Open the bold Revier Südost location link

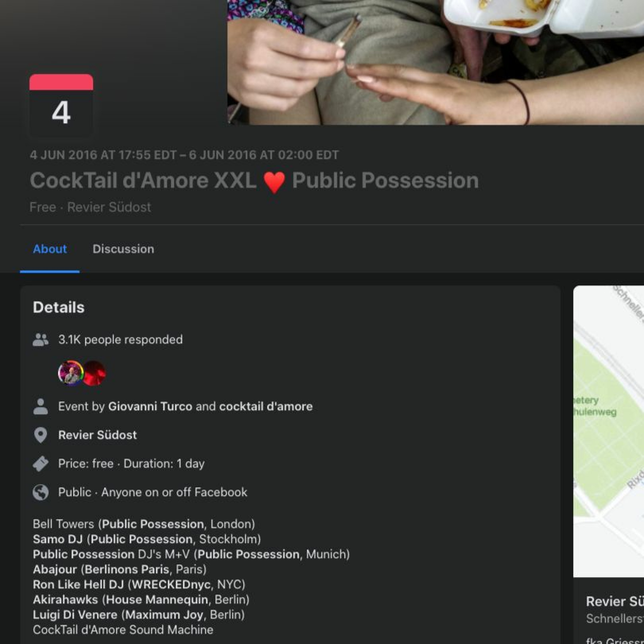[x=97, y=435]
